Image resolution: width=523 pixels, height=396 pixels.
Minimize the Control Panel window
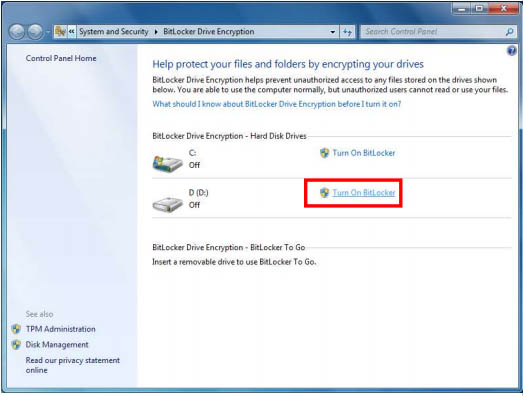point(462,9)
